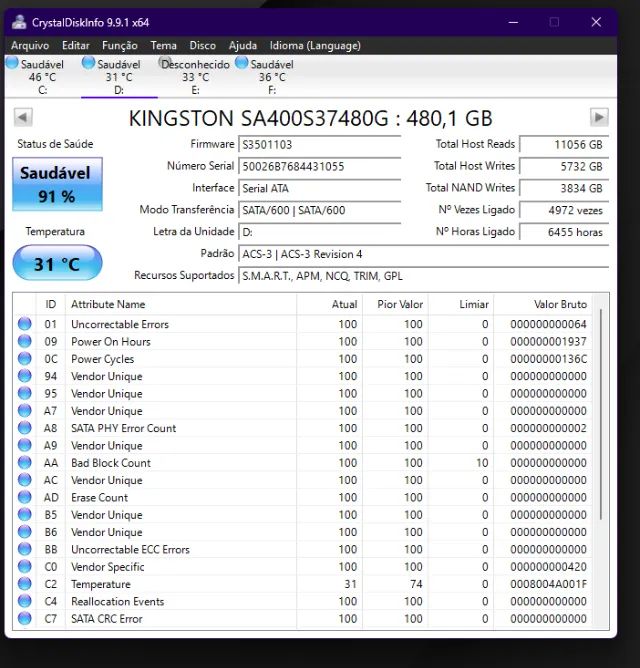Click status orb for attribute ID B5
Image resolution: width=640 pixels, height=668 pixels.
[x=25, y=515]
